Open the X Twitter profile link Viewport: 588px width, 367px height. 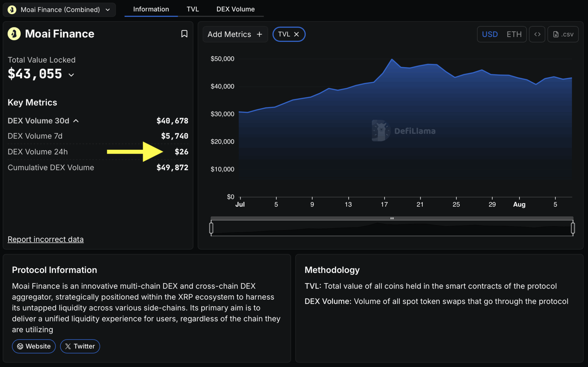(80, 346)
